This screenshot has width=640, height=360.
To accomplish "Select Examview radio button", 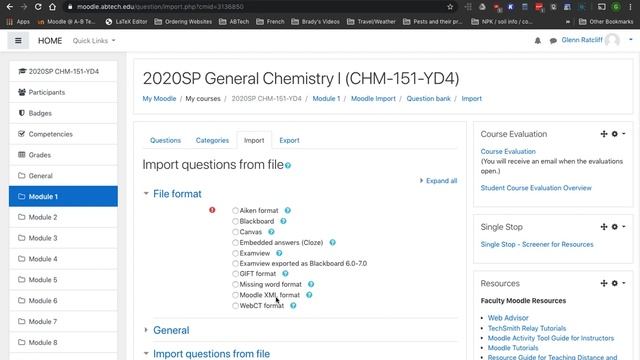I will 235,253.
